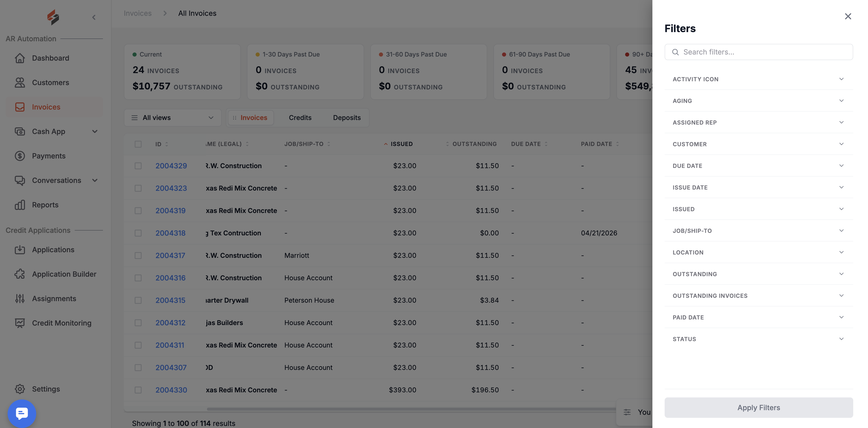Screen dimensions: 868x428
Task: Expand the AGING filter section
Action: pos(758,101)
